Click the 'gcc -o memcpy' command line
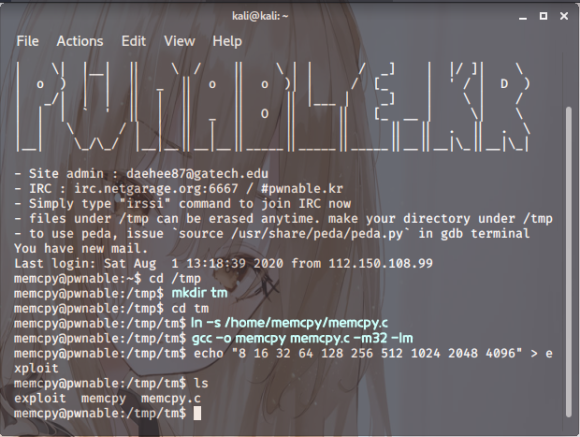The width and height of the screenshot is (580, 437). click(302, 338)
